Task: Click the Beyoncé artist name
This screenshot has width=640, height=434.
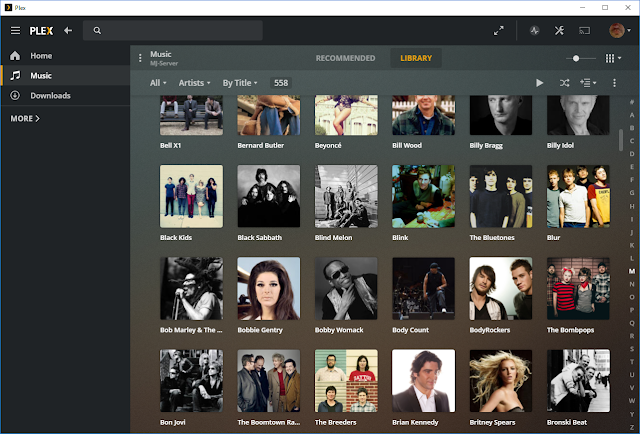Action: pyautogui.click(x=328, y=145)
